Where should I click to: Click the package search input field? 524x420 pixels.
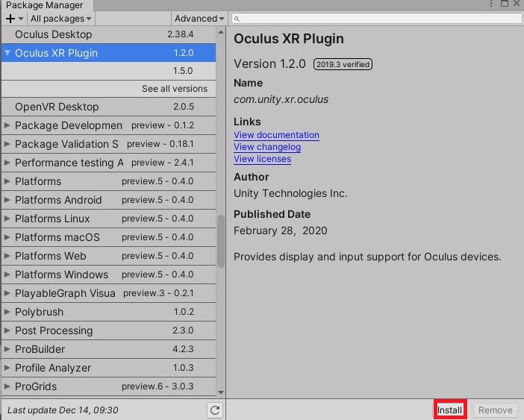(x=376, y=19)
